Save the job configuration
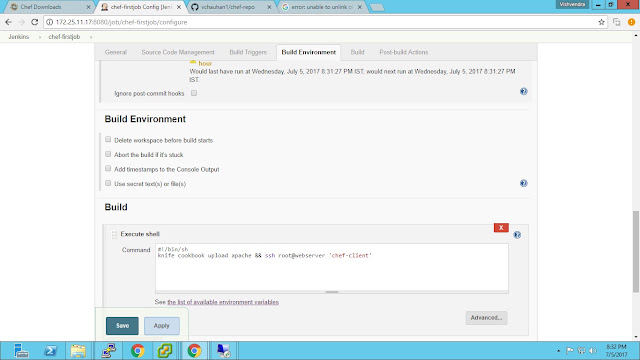This screenshot has width=640, height=360. [x=122, y=326]
